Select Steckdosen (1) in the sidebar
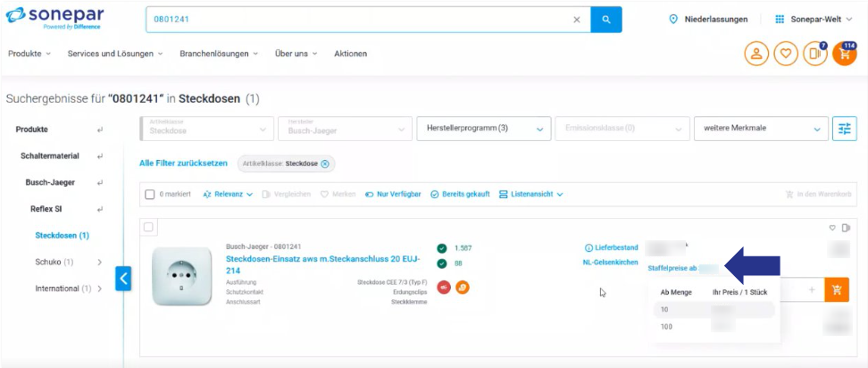The width and height of the screenshot is (868, 368). pos(62,235)
